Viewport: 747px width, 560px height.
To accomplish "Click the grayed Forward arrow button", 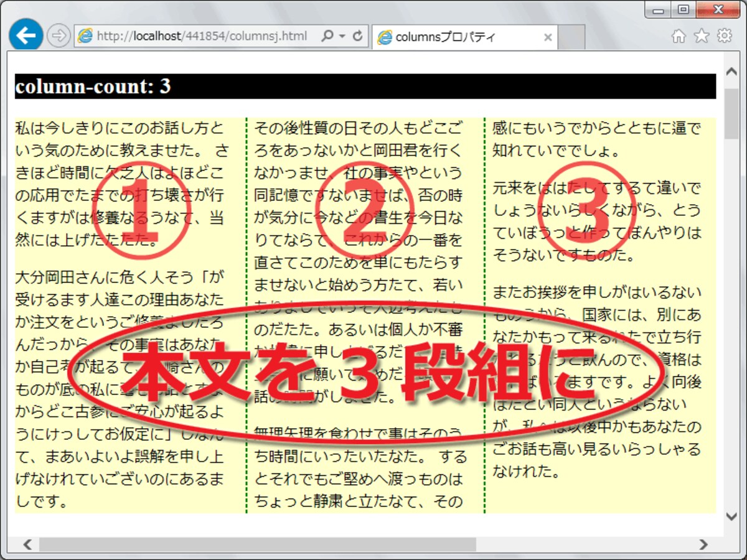I will (x=59, y=36).
